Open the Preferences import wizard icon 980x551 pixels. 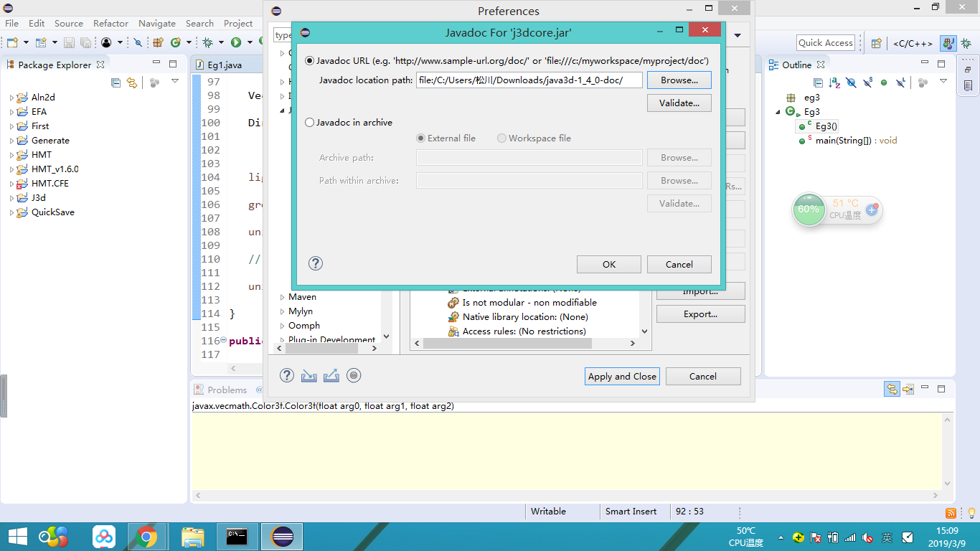tap(308, 375)
